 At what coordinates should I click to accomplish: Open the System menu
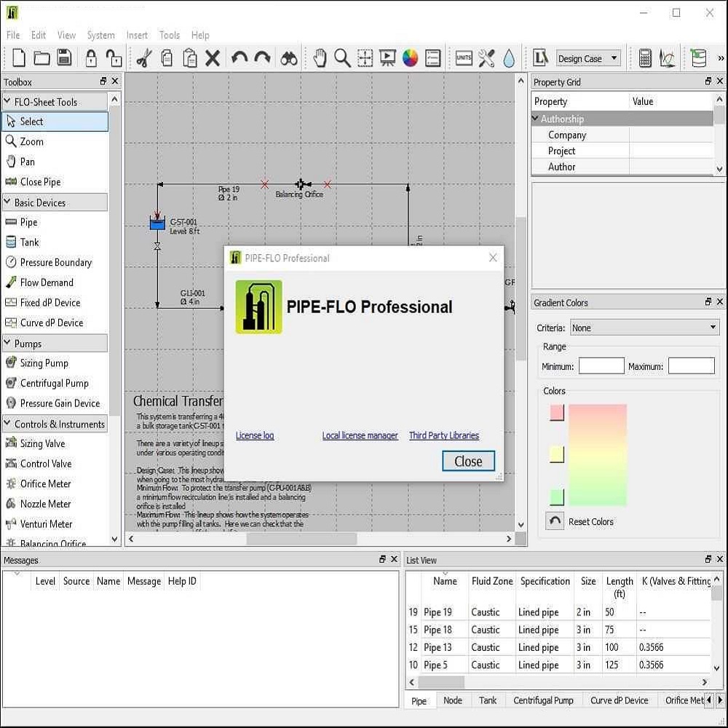coord(100,35)
